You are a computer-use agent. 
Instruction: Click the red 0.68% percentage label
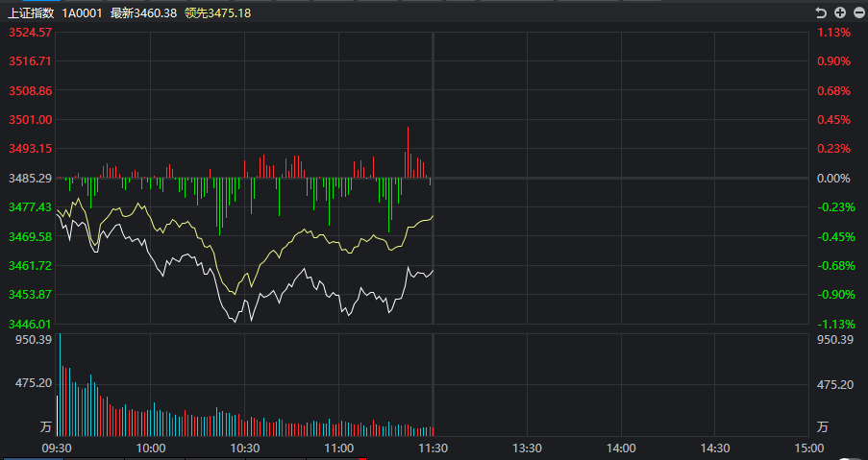click(833, 90)
